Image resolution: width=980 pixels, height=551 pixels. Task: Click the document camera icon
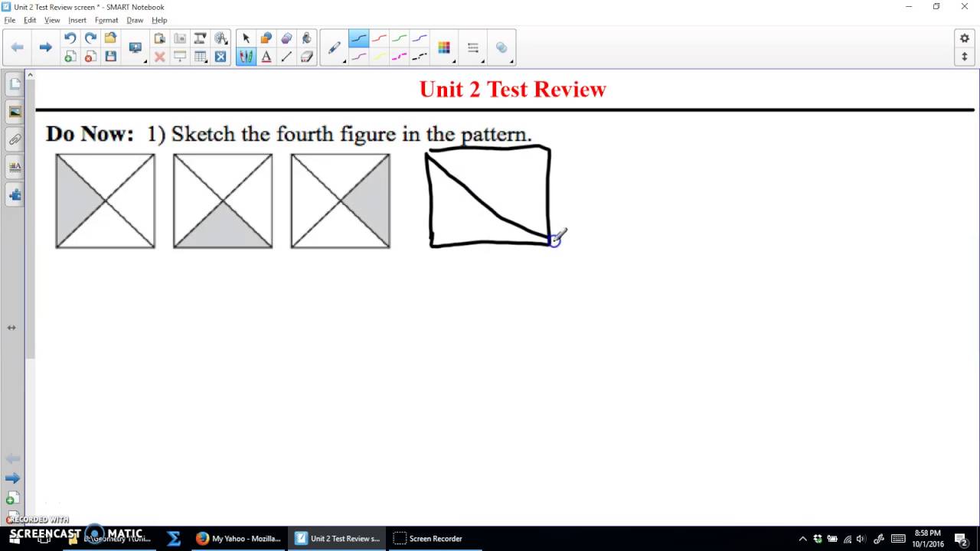pyautogui.click(x=180, y=38)
